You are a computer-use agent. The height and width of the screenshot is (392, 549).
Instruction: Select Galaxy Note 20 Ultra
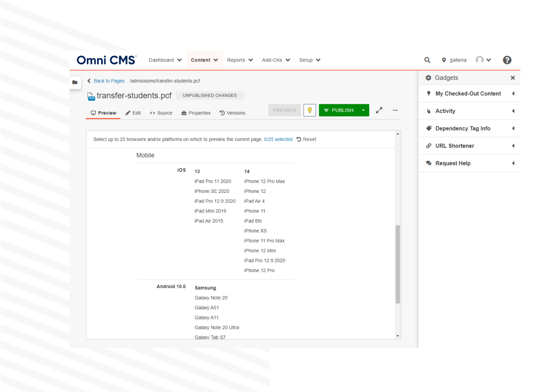(217, 327)
